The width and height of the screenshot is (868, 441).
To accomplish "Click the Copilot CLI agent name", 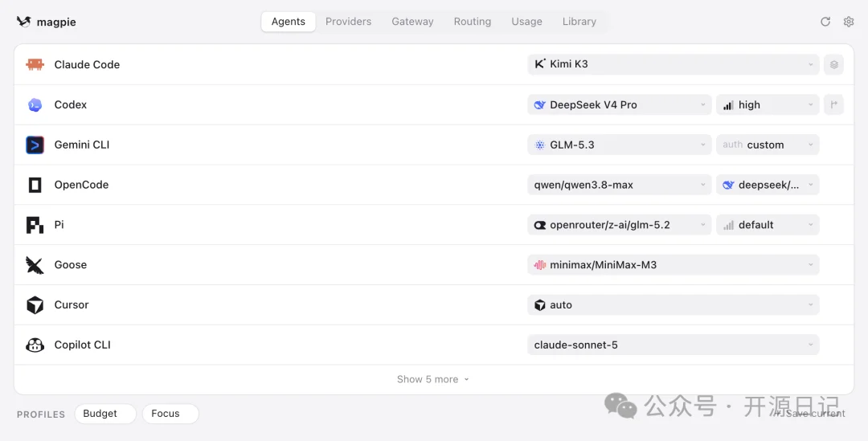I will tap(83, 345).
